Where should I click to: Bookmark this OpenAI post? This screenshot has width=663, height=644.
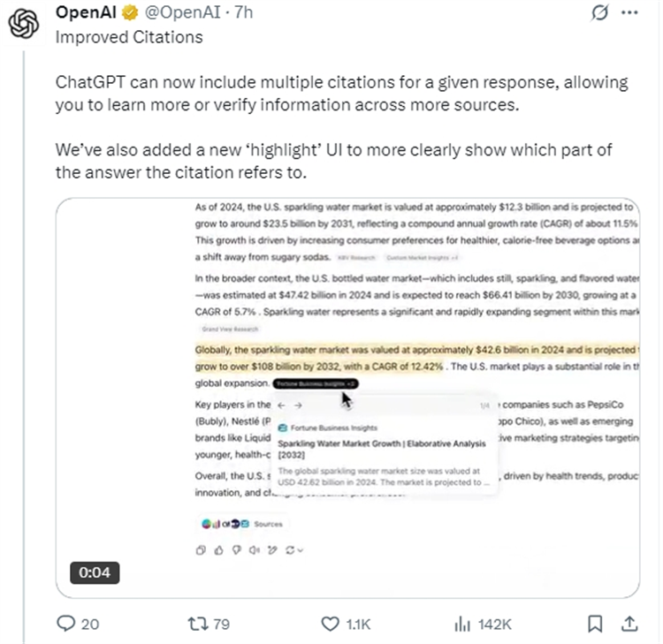[x=597, y=624]
